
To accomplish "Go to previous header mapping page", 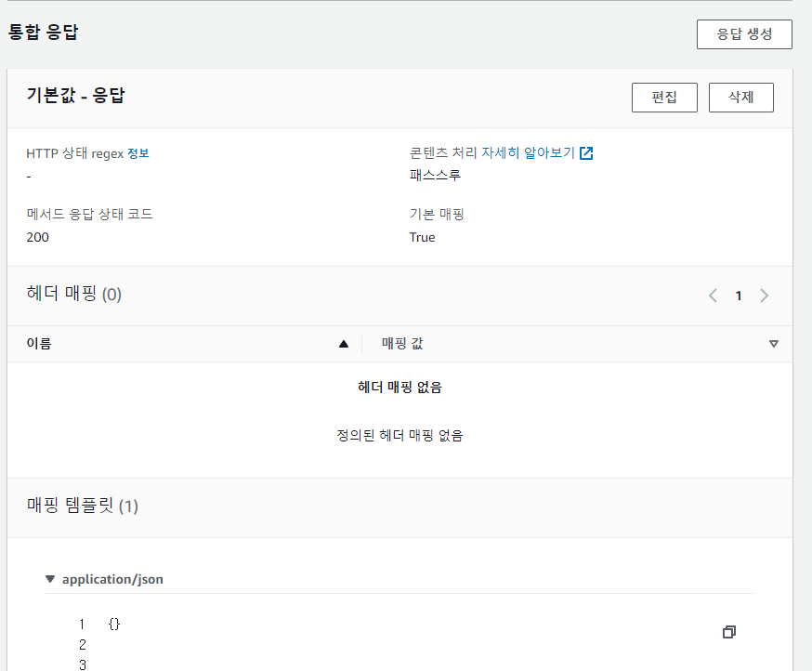I will [x=713, y=296].
